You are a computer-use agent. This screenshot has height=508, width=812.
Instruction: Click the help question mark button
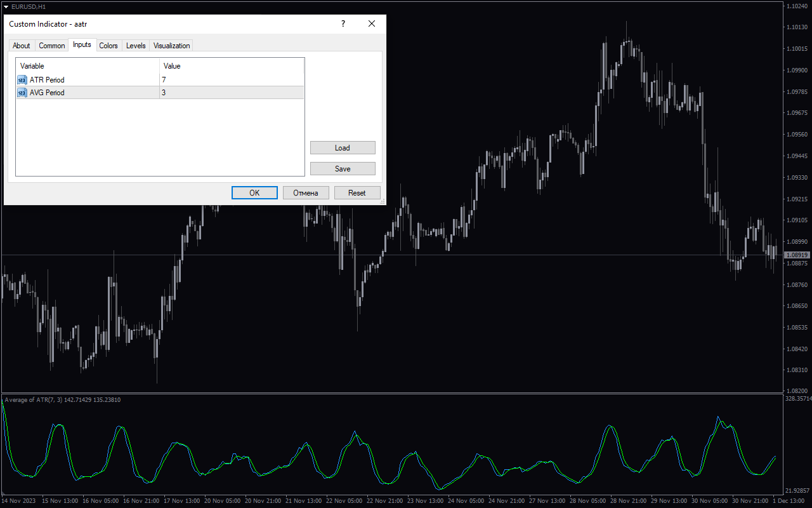click(343, 24)
